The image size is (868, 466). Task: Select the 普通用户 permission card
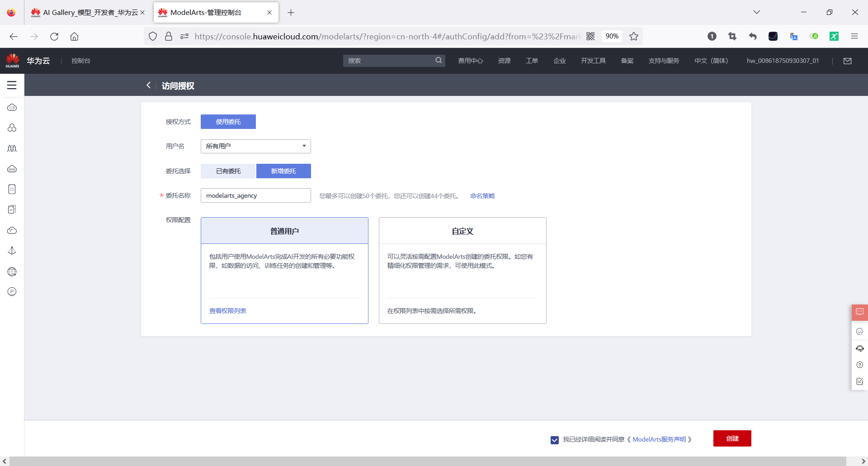click(x=284, y=270)
